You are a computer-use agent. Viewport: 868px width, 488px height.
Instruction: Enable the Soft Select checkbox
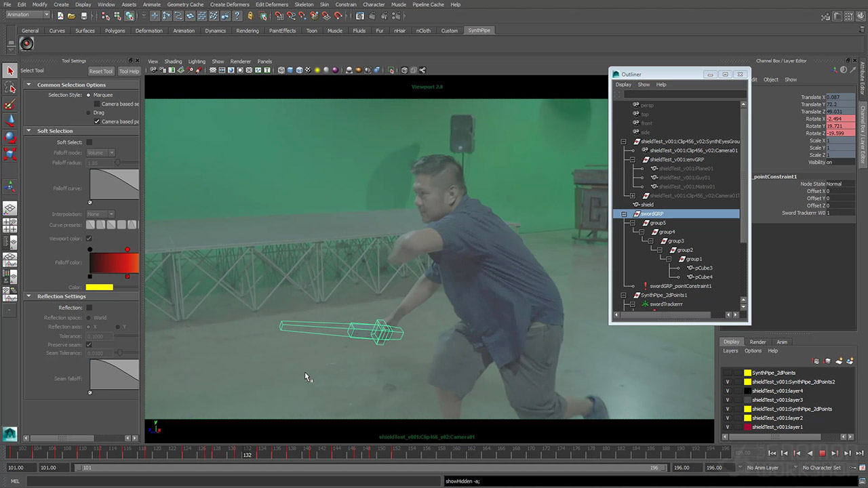click(89, 142)
